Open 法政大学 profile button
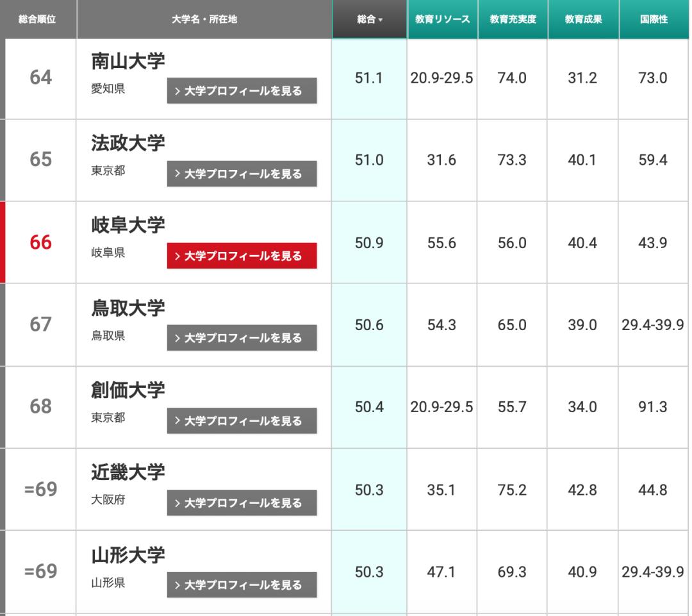Image resolution: width=692 pixels, height=616 pixels. 242,174
